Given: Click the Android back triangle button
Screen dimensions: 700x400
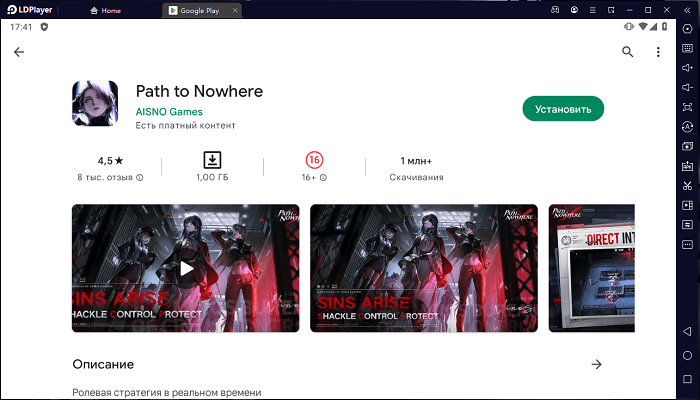Looking at the screenshot, I should click(x=687, y=331).
